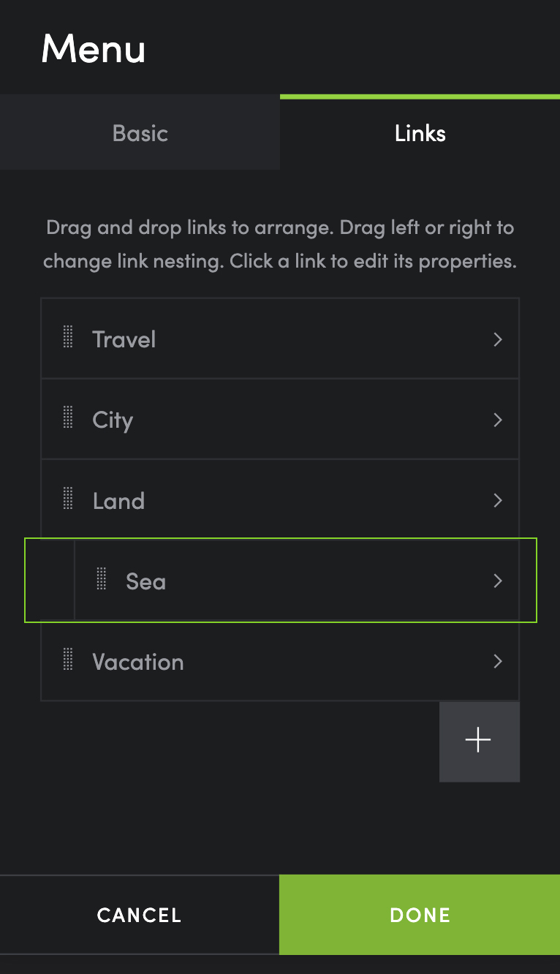The width and height of the screenshot is (560, 974).
Task: Add a new link with plus button
Action: click(x=479, y=741)
